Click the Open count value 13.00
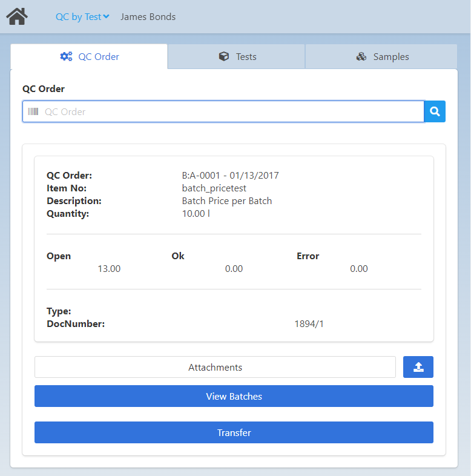Viewport: 471px width, 476px height. pos(109,269)
